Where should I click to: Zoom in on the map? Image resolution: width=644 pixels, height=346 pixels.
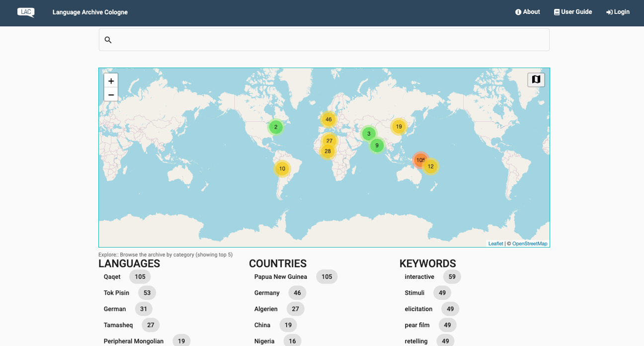click(111, 81)
